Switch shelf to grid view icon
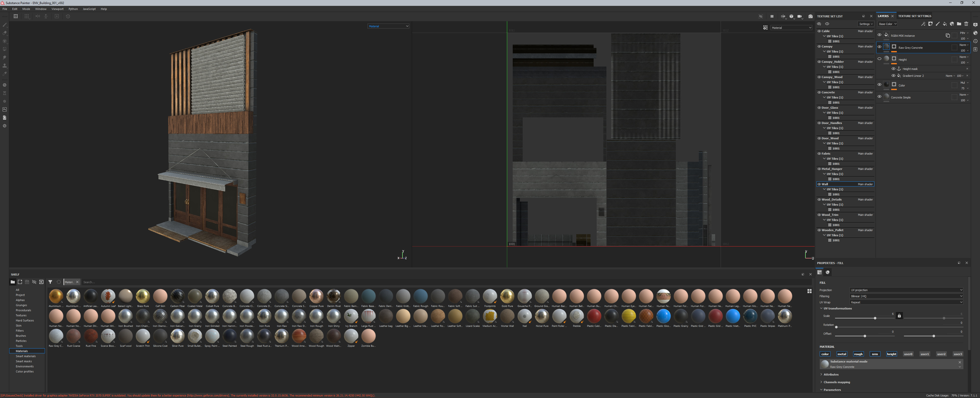980x398 pixels. pyautogui.click(x=809, y=291)
